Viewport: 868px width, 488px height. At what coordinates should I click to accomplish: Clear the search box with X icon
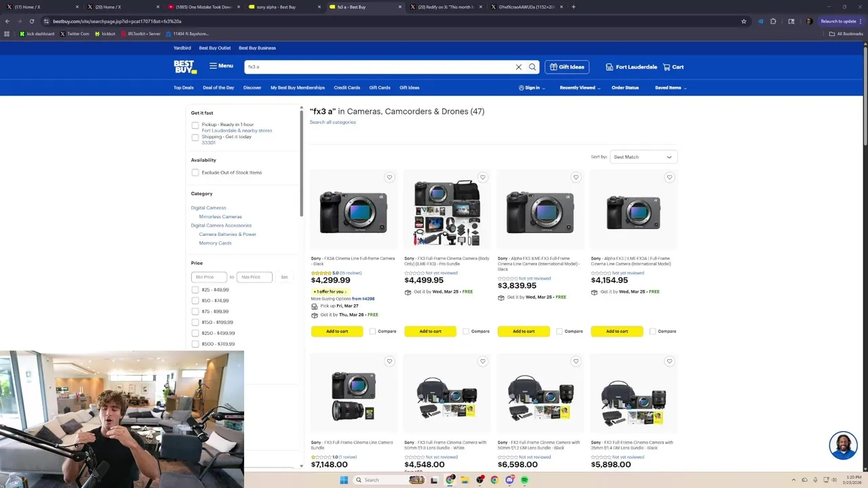pos(519,67)
